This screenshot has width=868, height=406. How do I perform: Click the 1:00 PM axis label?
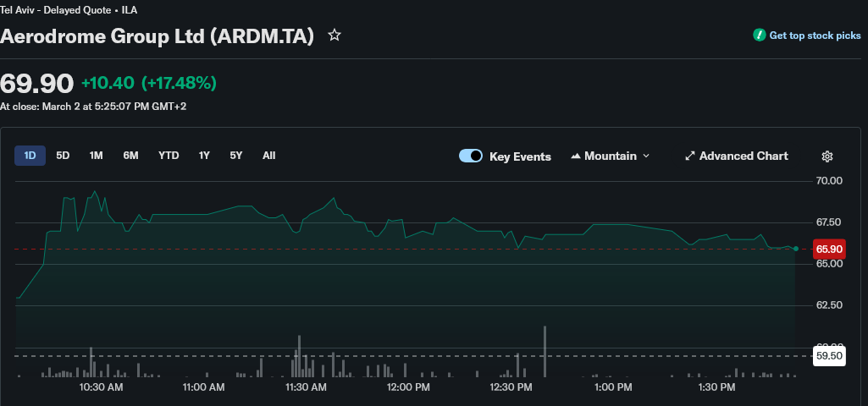tap(613, 387)
